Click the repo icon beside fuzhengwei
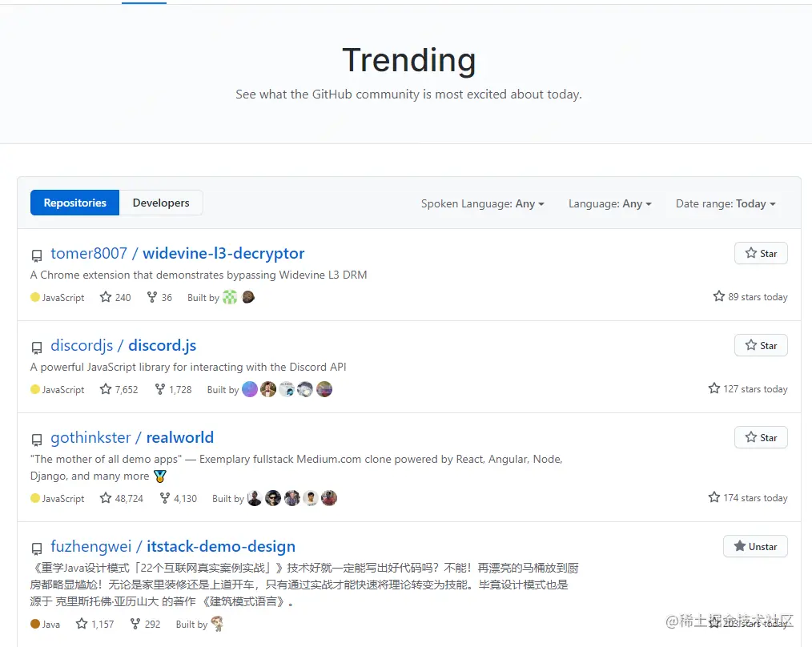This screenshot has width=812, height=647. [x=37, y=549]
